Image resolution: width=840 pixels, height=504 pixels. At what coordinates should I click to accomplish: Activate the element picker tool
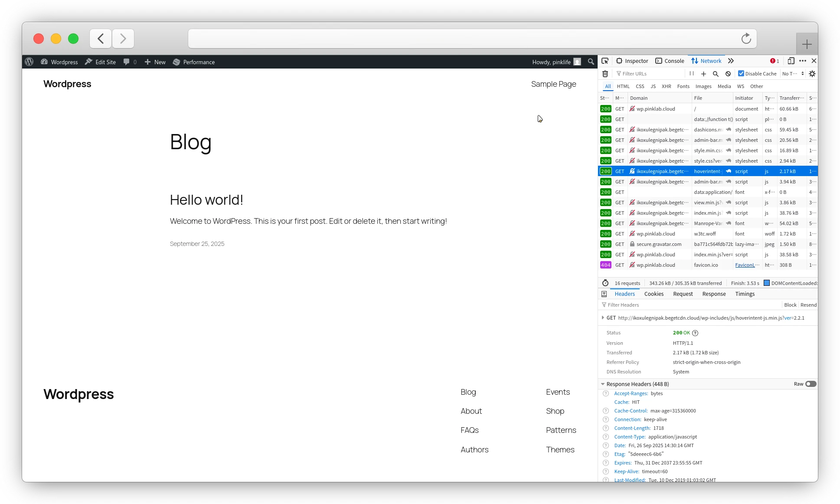(605, 61)
